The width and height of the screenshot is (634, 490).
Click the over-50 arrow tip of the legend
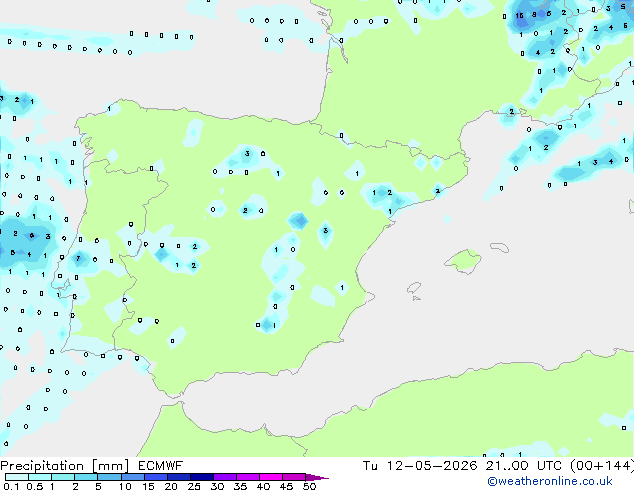[317, 477]
